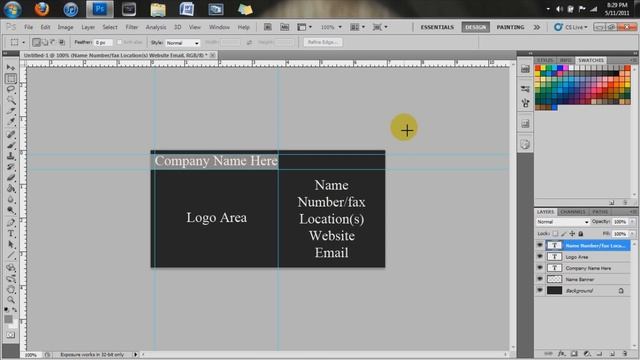Open the Layer menu
This screenshot has width=640, height=360.
(x=88, y=27)
